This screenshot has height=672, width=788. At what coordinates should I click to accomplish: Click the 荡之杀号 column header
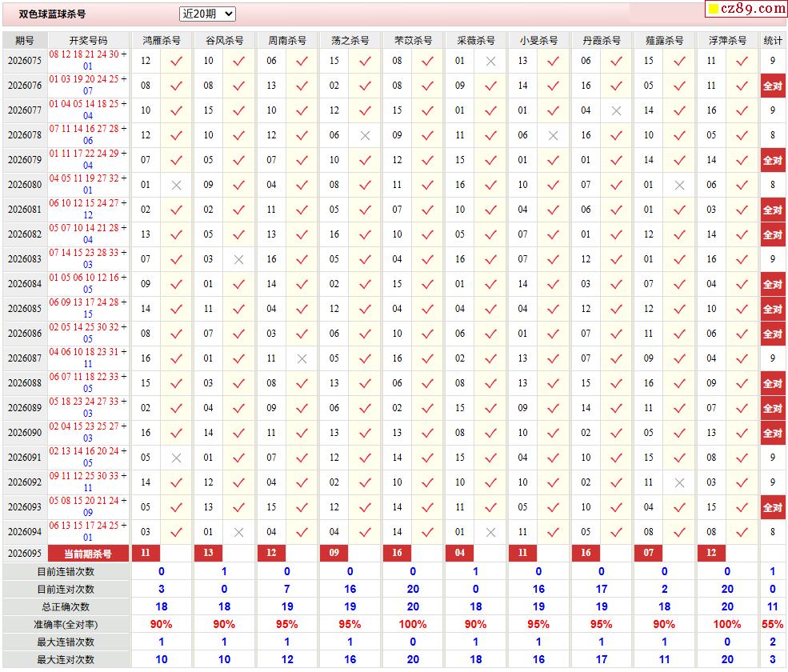(x=350, y=40)
